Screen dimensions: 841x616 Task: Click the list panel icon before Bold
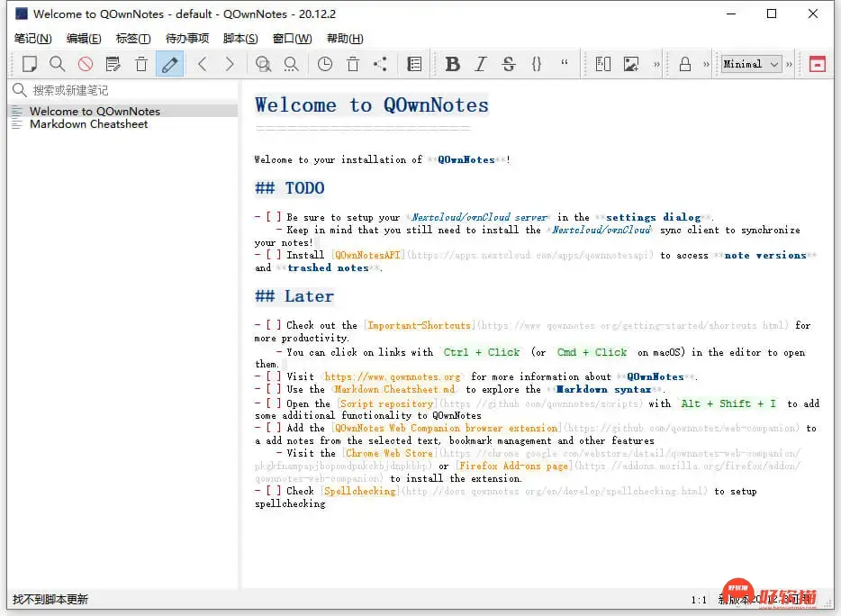[414, 64]
